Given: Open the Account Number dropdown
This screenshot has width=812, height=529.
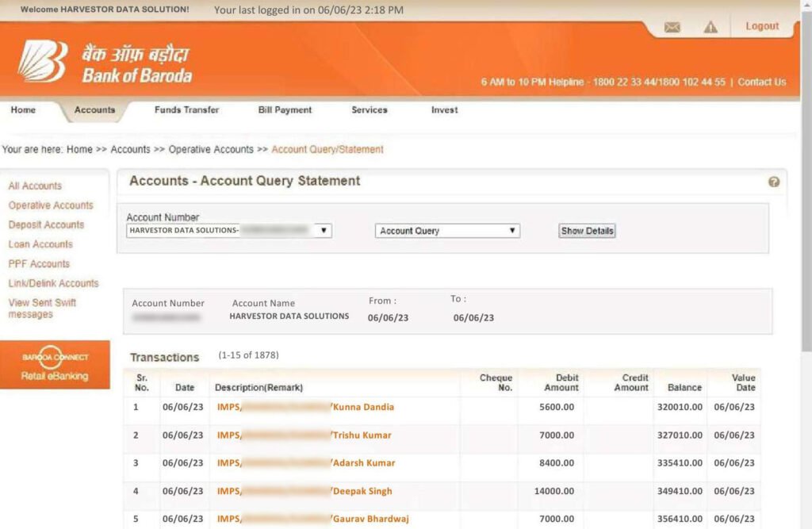Looking at the screenshot, I should tap(325, 230).
